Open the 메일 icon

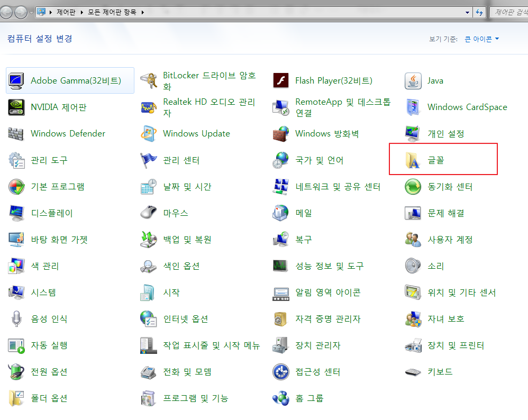click(x=281, y=213)
